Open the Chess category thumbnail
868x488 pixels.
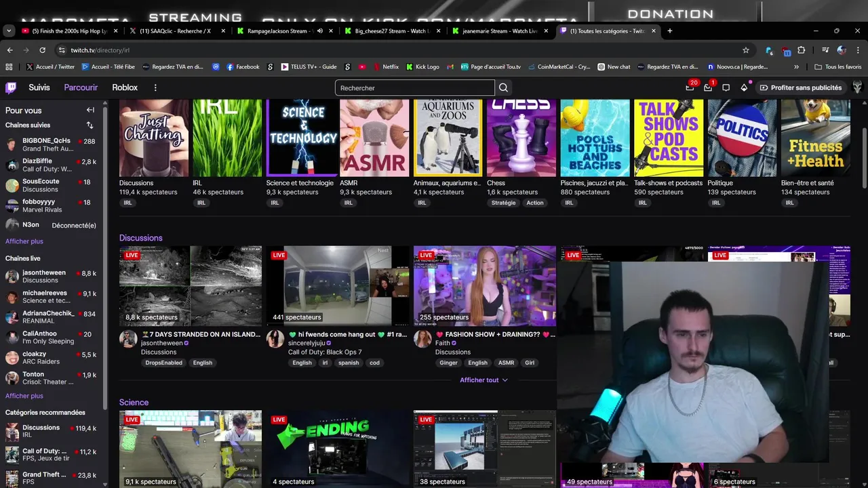[x=521, y=138]
